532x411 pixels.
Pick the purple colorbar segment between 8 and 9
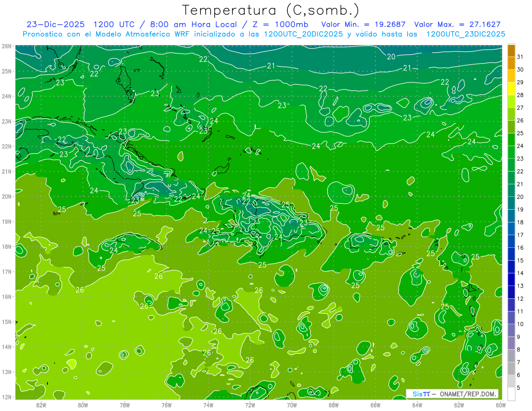click(x=511, y=343)
